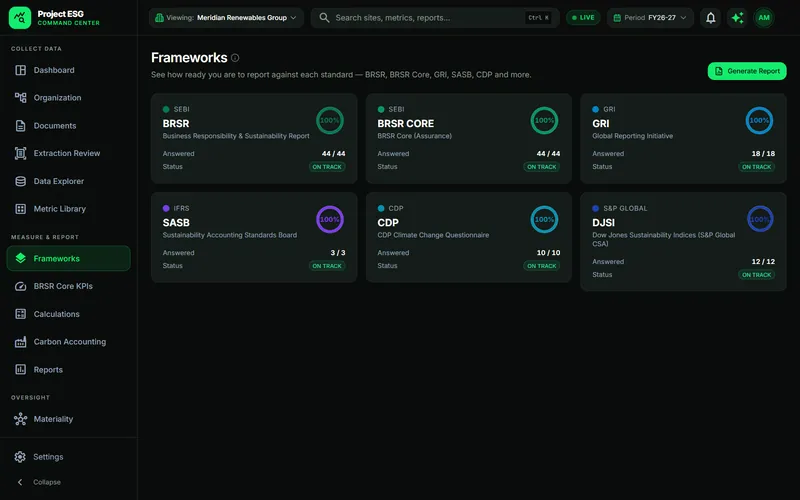
Task: Click the BRSR 100% progress ring
Action: (x=330, y=120)
